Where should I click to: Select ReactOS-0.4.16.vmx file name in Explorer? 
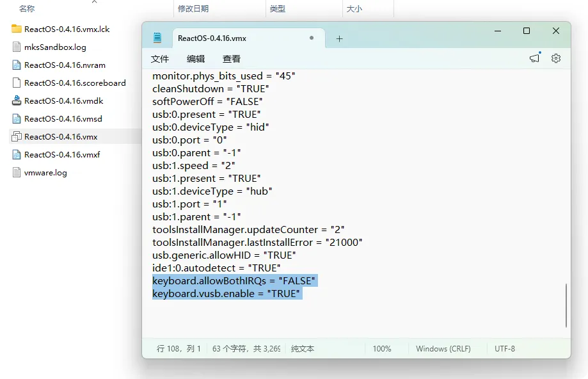pos(61,137)
